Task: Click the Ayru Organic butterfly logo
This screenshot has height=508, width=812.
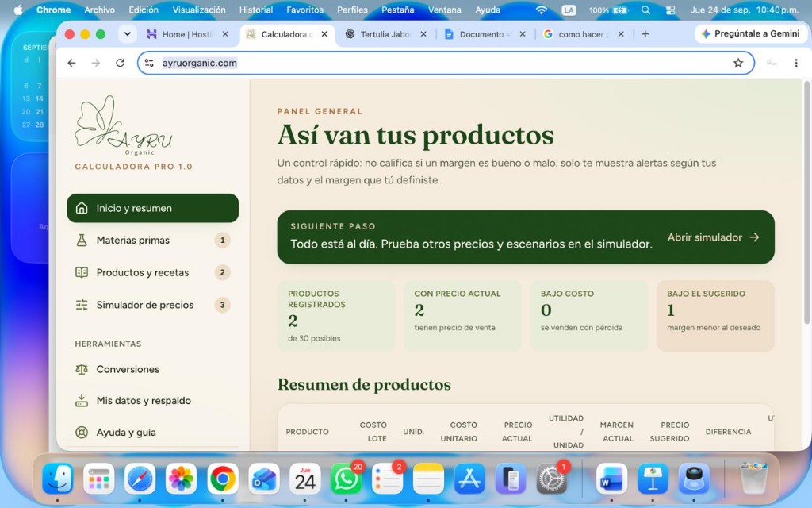Action: point(123,125)
